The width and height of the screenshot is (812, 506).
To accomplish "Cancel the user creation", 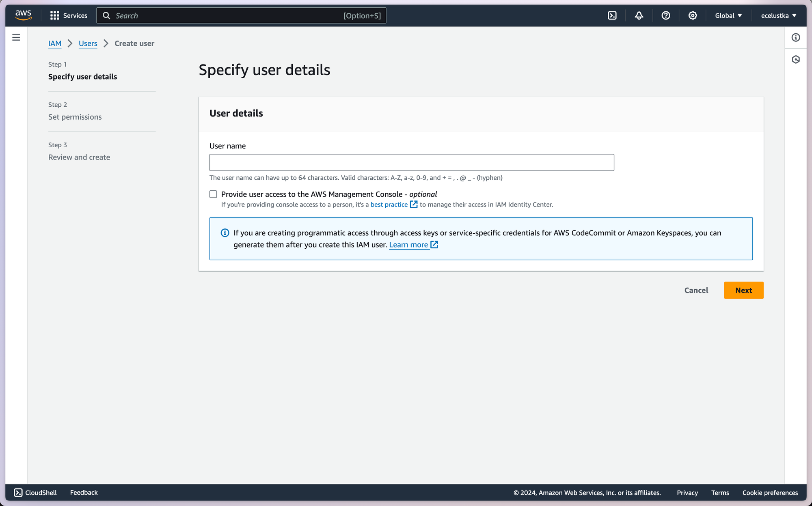I will [x=696, y=290].
